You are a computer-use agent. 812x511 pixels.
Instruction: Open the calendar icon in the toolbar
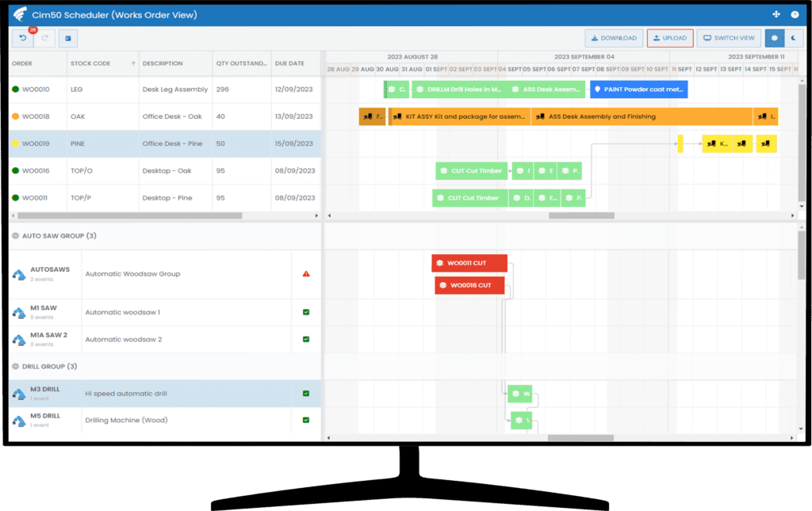[67, 37]
